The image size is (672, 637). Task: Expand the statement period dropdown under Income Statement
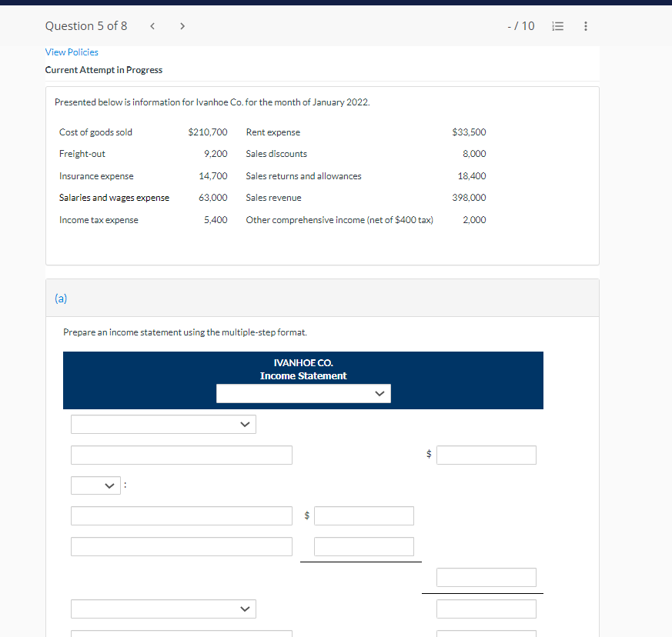tap(303, 394)
